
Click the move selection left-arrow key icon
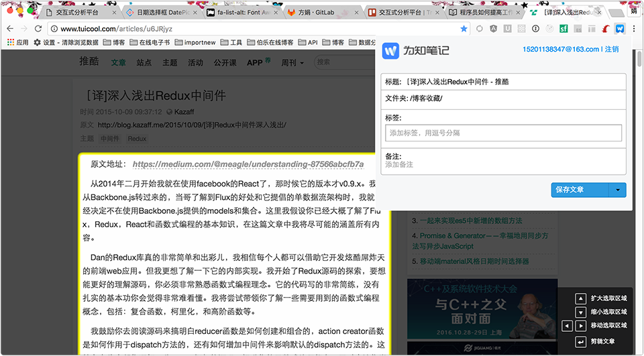[568, 326]
